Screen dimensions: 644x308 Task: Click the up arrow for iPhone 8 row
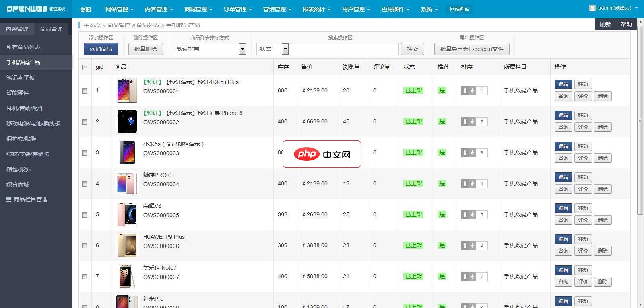(x=465, y=122)
